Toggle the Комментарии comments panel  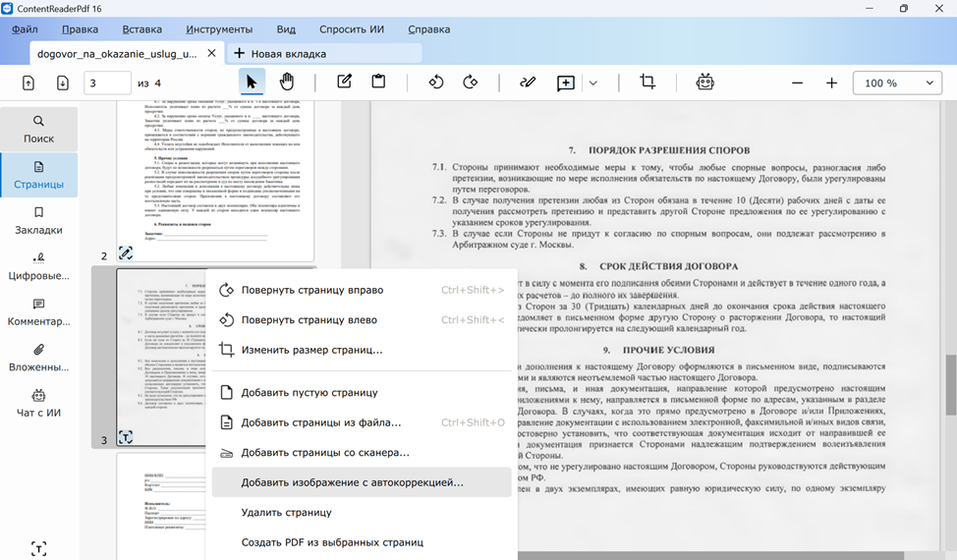(39, 311)
